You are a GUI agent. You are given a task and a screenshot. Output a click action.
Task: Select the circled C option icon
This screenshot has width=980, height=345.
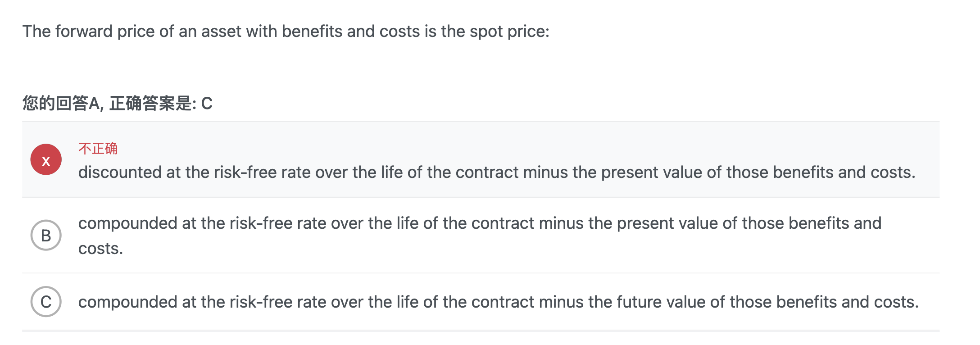[x=46, y=302]
